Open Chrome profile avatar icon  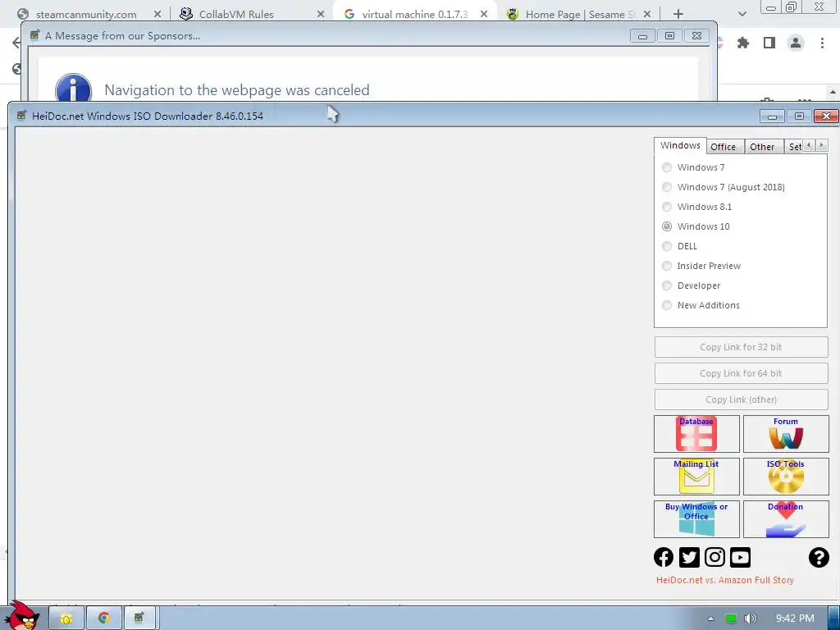click(x=796, y=43)
